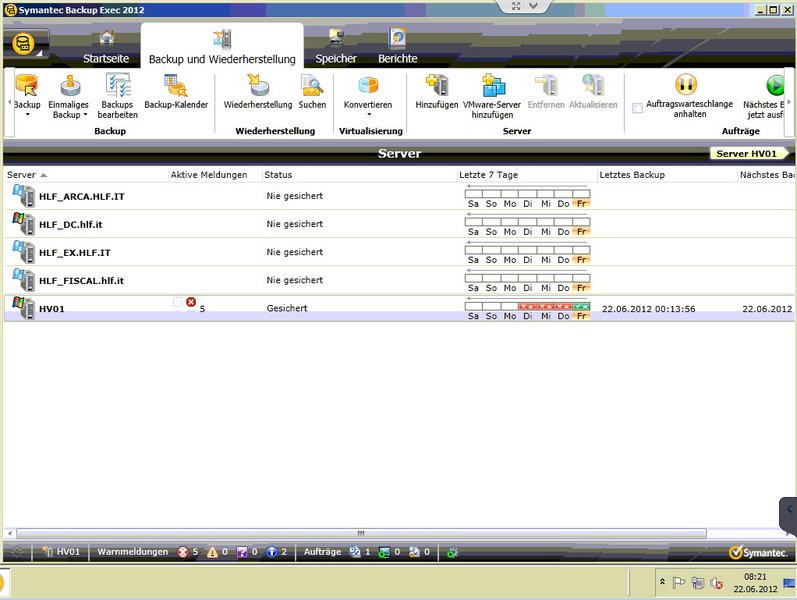This screenshot has height=600, width=797.
Task: Click the purple attention-required alerts icon
Action: (242, 552)
